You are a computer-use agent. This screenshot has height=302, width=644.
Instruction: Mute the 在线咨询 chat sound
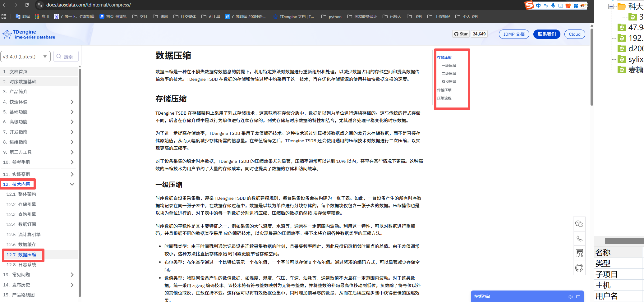click(570, 297)
